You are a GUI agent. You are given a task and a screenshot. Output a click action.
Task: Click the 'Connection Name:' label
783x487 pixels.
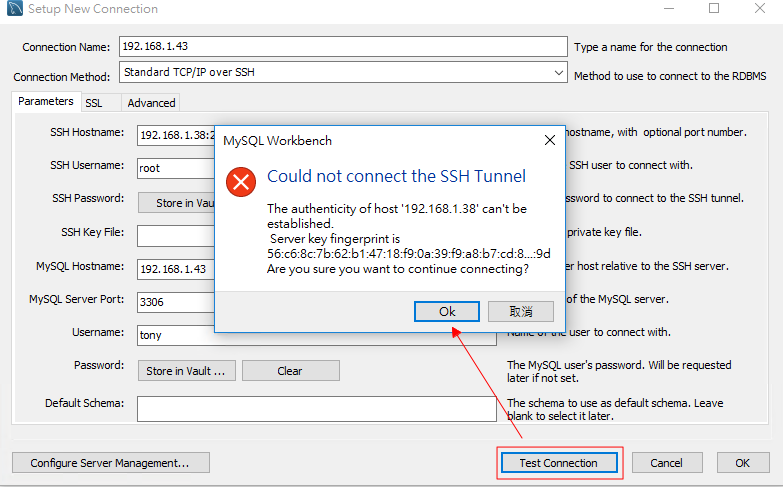point(66,47)
